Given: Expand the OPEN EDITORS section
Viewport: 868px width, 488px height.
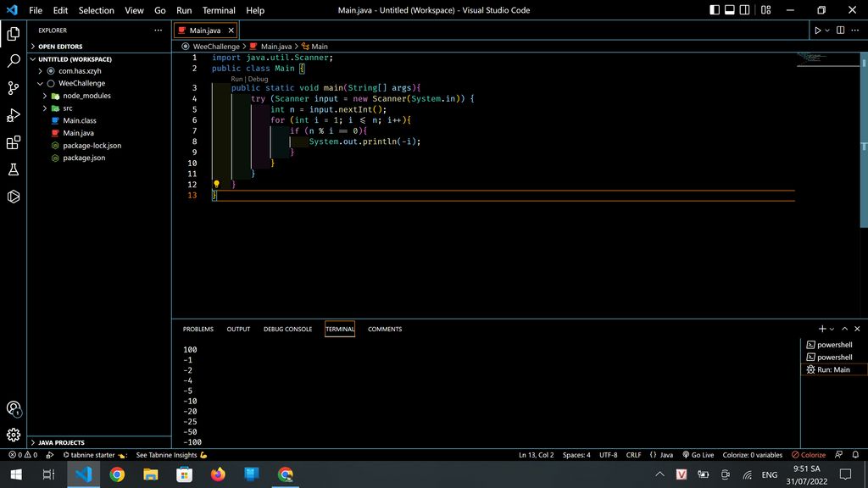Looking at the screenshot, I should click(60, 47).
